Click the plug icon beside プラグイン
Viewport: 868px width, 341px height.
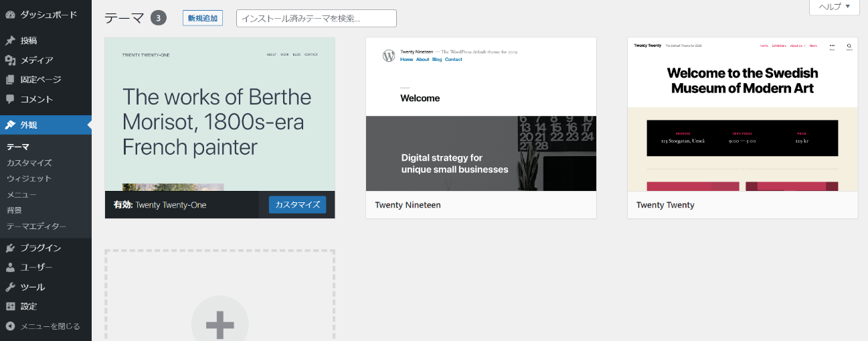point(10,248)
